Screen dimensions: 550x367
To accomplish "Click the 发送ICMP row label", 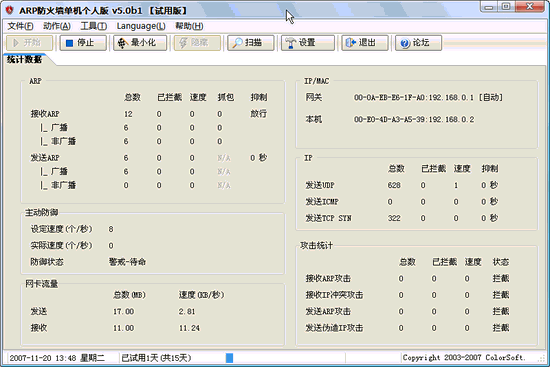I will coord(322,202).
